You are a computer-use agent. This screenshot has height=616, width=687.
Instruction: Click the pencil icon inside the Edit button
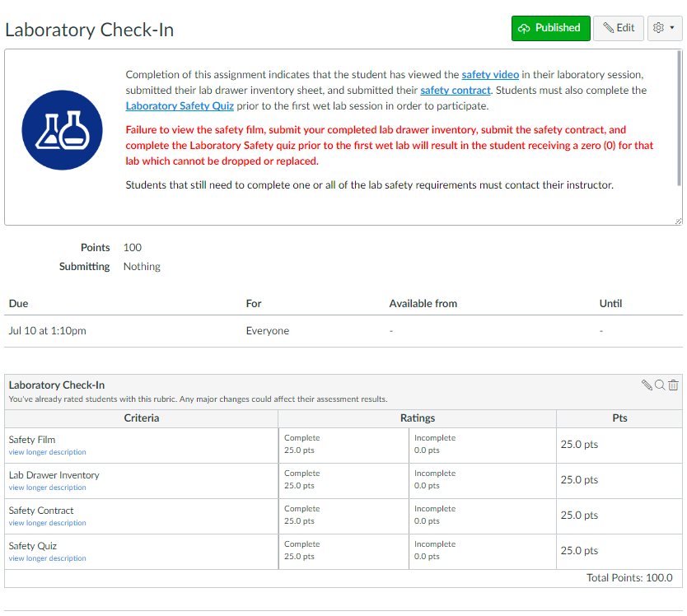click(608, 27)
